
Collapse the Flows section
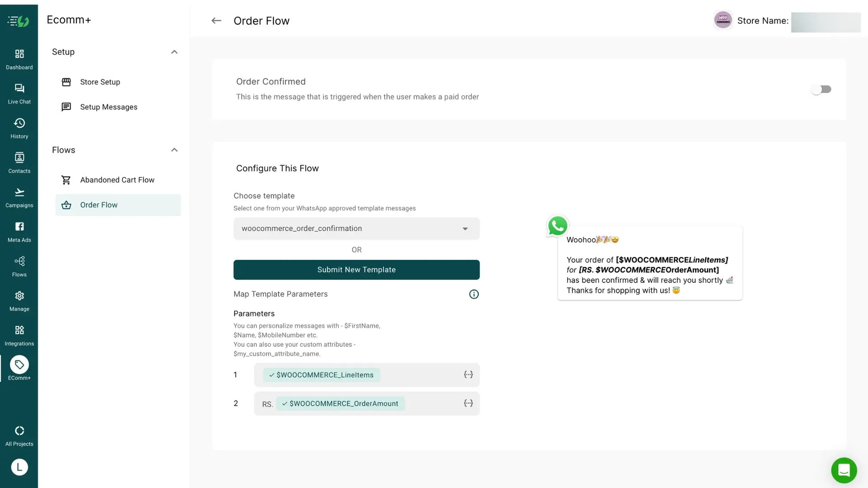[174, 150]
